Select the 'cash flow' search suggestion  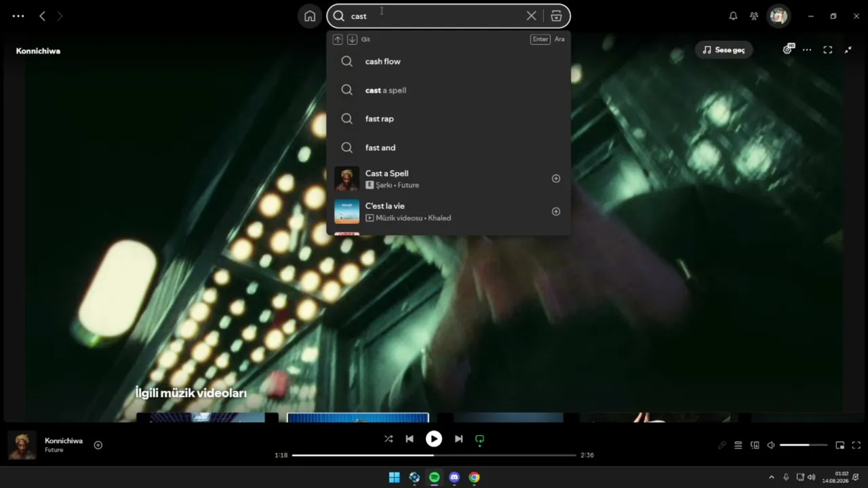[x=448, y=62]
